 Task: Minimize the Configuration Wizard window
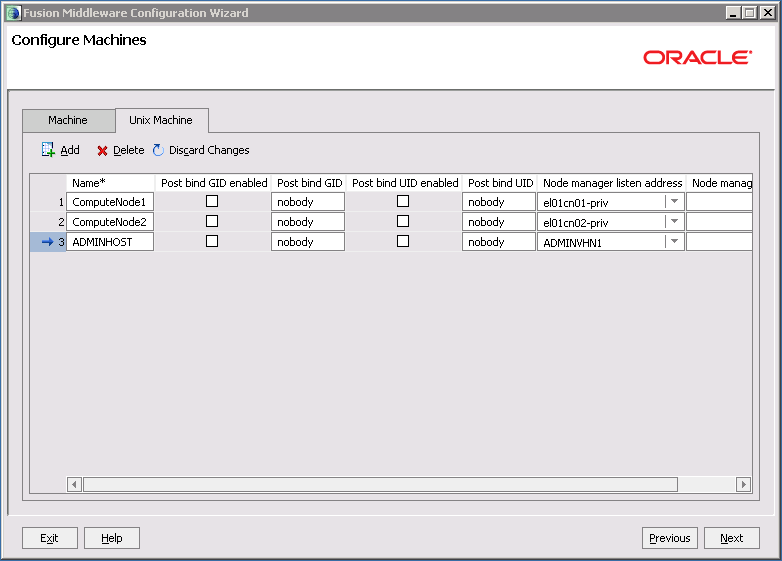tap(733, 13)
